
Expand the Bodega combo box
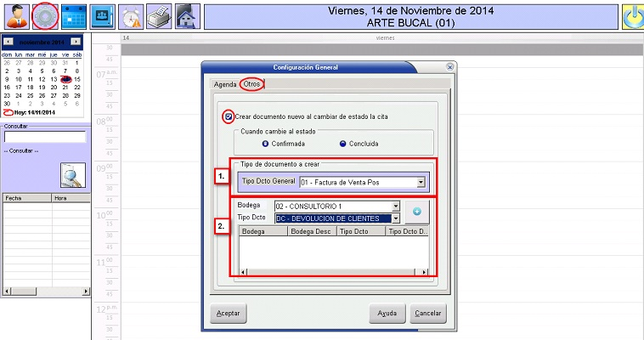coord(395,207)
